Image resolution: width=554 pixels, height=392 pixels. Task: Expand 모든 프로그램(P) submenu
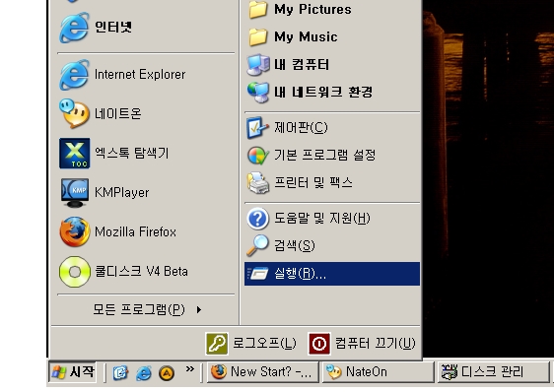point(146,309)
